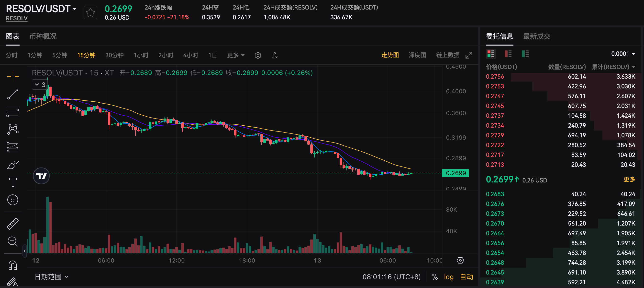Select the trend line drawing tool
The height and width of the screenshot is (288, 644).
point(12,94)
